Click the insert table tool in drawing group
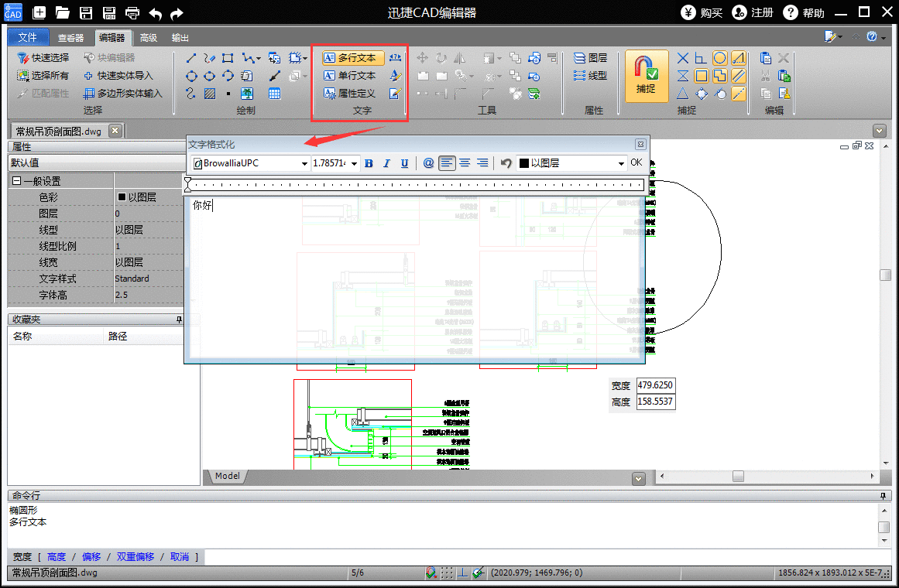 coord(274,94)
